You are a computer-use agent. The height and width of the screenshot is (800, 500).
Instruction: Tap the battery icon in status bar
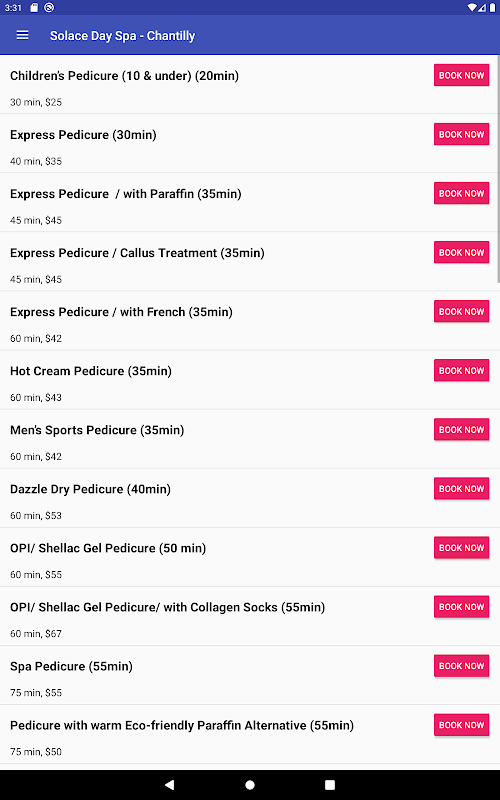pos(492,7)
